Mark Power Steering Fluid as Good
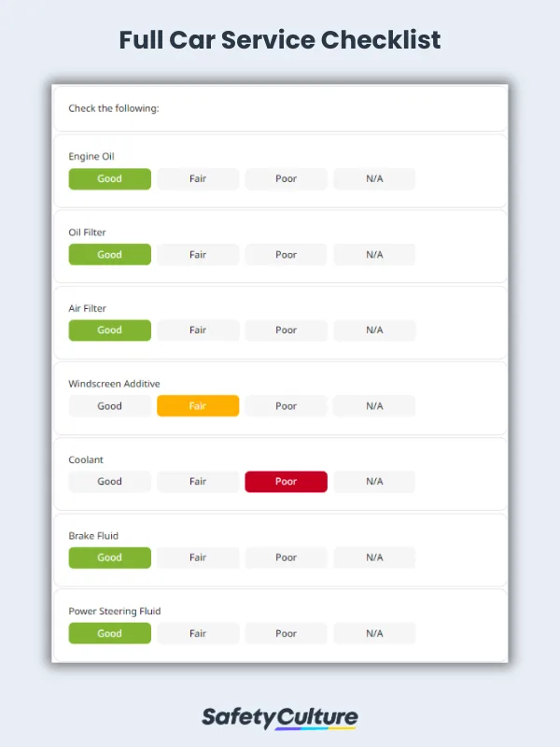Image resolution: width=560 pixels, height=747 pixels. tap(109, 633)
